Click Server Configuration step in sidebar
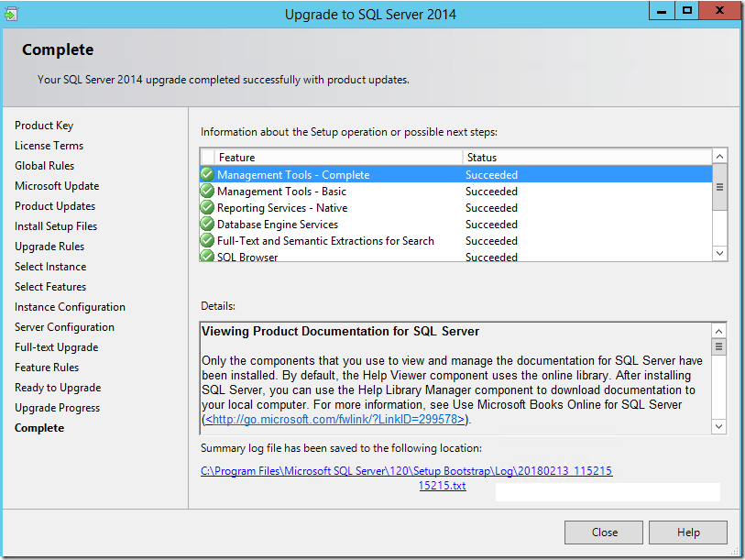Screen dimensions: 745x560 point(65,327)
